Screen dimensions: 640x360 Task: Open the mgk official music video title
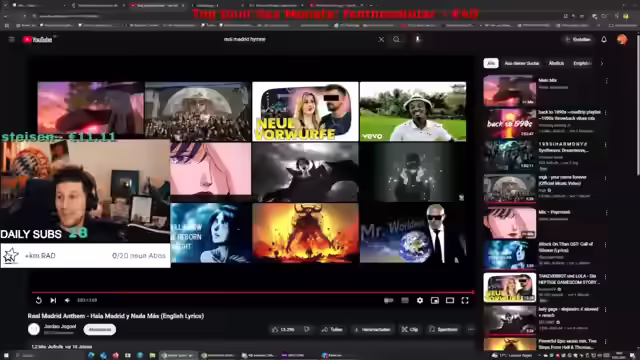562,180
